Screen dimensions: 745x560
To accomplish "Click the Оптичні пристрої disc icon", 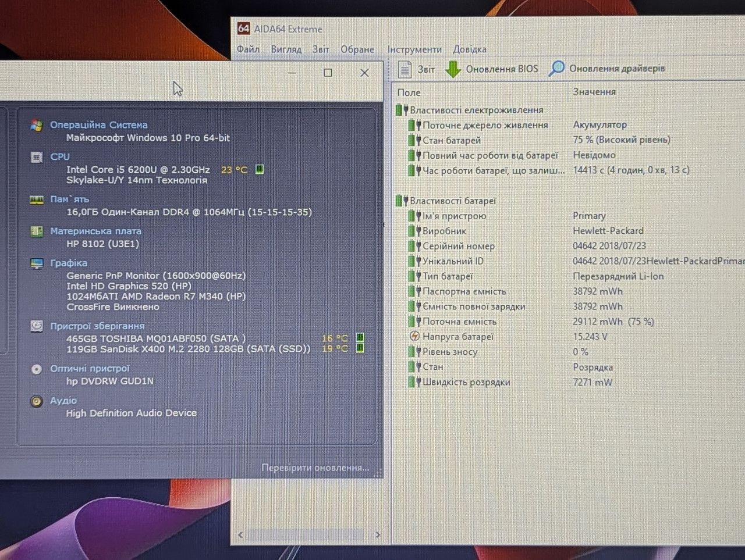I will (x=37, y=369).
